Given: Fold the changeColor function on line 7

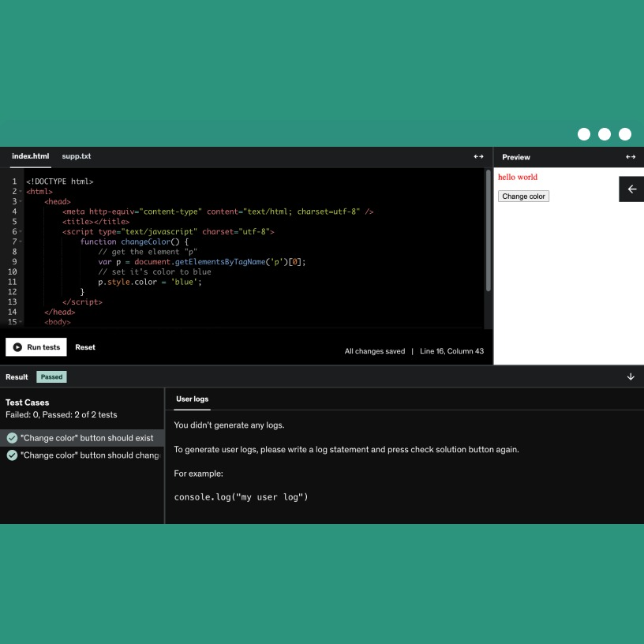Looking at the screenshot, I should point(21,241).
